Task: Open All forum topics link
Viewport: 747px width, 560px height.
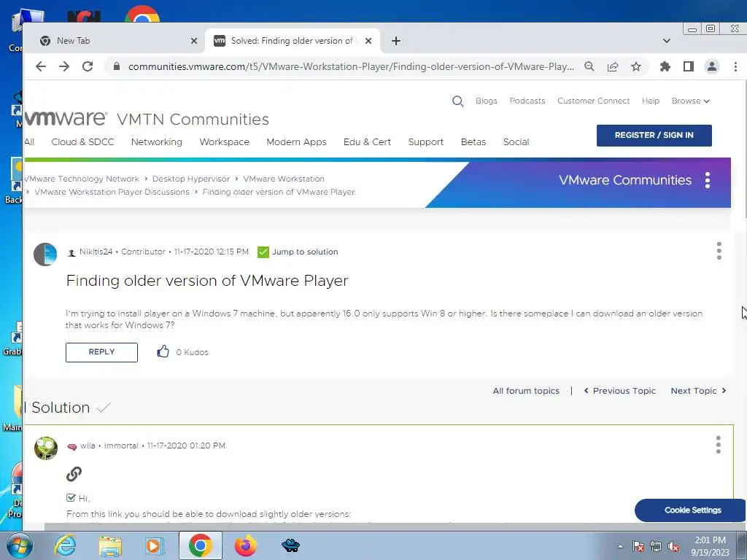Action: click(526, 391)
